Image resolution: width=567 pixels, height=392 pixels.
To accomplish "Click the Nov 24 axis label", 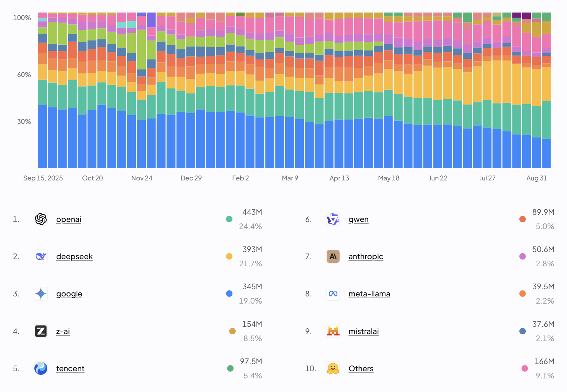I will [142, 178].
